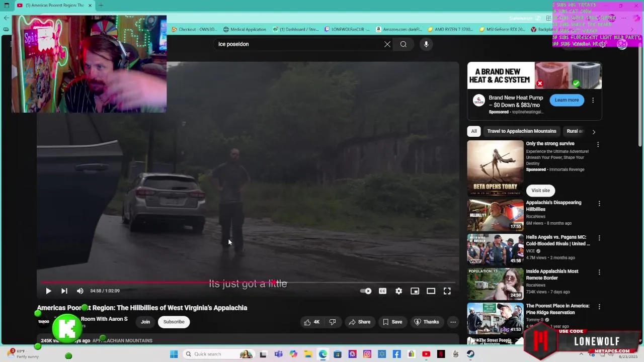
Task: Close the 'Americas Poorest Region' tab
Action: (91, 6)
